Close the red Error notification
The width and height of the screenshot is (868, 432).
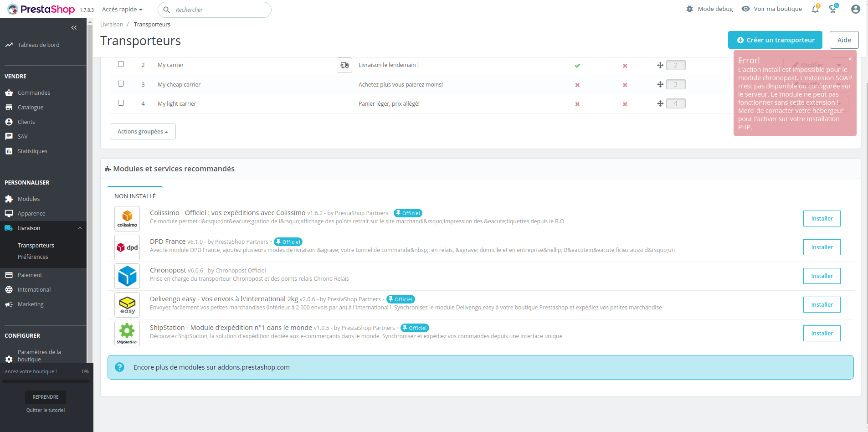(x=850, y=59)
